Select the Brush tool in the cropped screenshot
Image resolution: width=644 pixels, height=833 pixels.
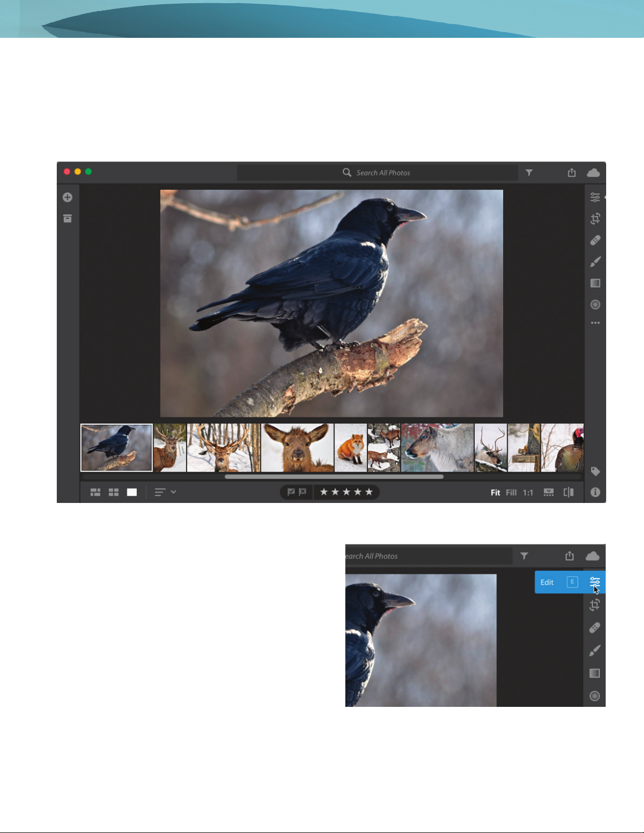click(x=595, y=651)
